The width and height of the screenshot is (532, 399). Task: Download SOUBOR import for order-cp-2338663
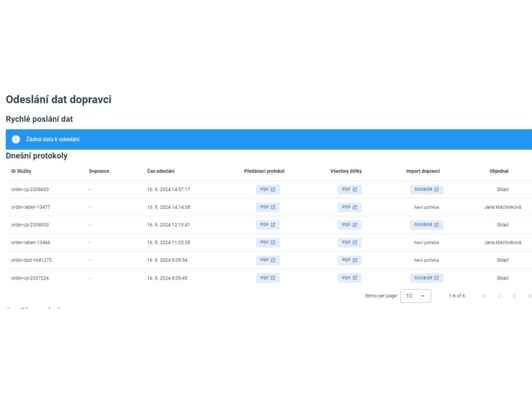pos(427,189)
